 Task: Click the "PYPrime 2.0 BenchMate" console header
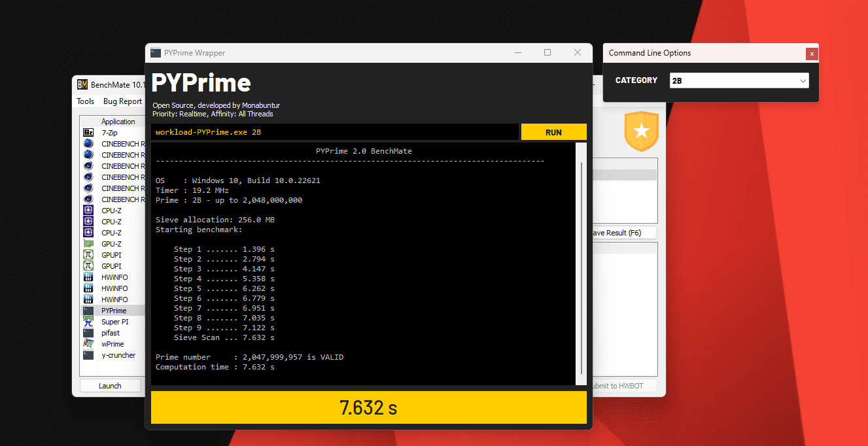[x=364, y=151]
